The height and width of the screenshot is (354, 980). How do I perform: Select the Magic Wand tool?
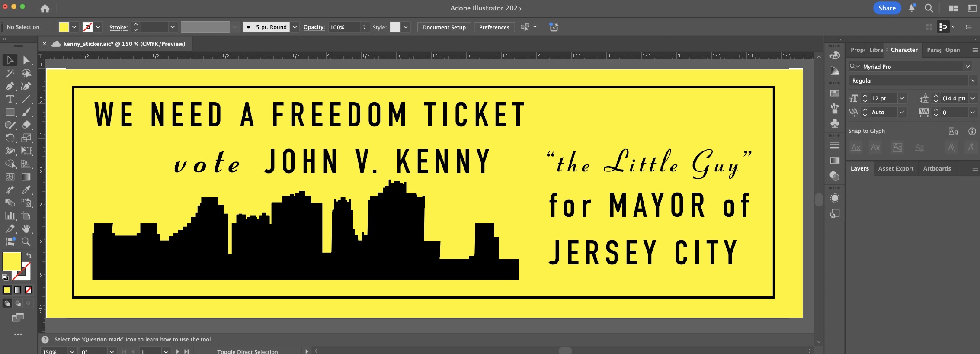(x=10, y=73)
